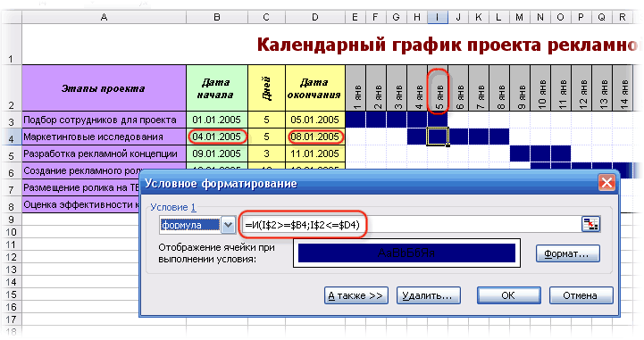Screen dimensions: 644x340
Task: Click the Формат... button
Action: 567,253
